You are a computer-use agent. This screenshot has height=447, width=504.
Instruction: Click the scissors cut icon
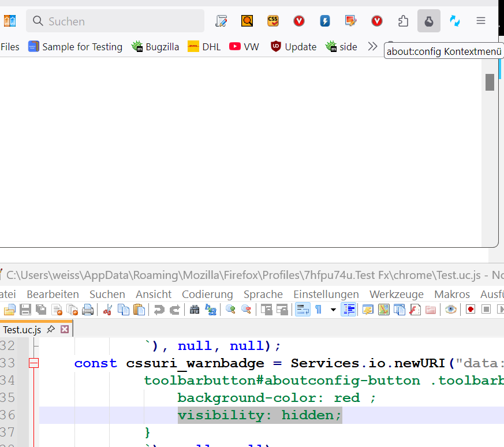tap(107, 310)
